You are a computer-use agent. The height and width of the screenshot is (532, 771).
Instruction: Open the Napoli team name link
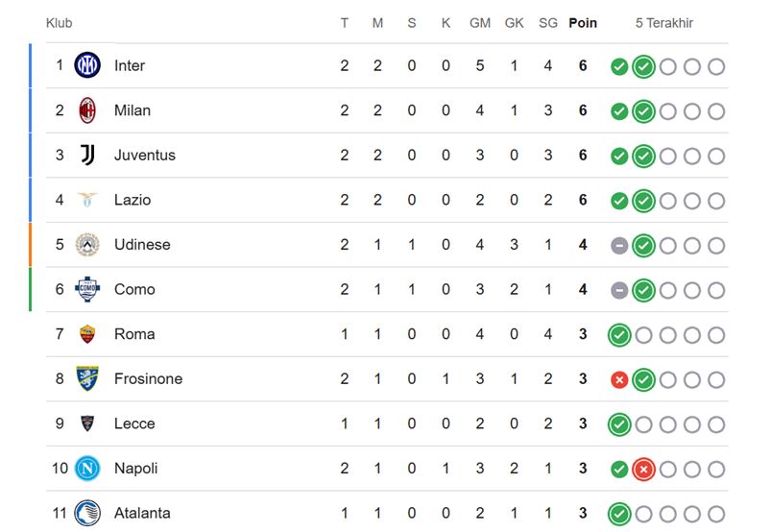(135, 468)
